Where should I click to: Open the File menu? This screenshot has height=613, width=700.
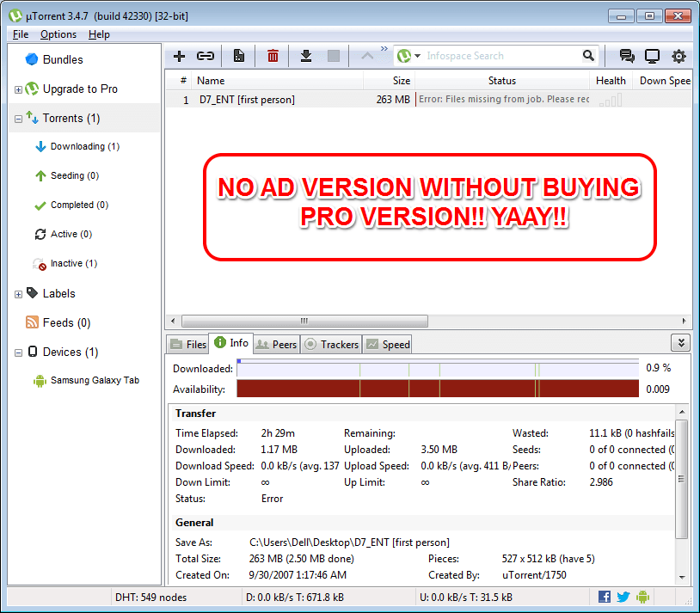tap(21, 34)
